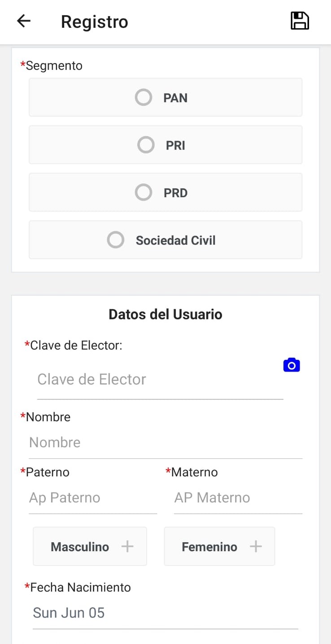
Task: Click into the Nombre input field
Action: pos(165,443)
